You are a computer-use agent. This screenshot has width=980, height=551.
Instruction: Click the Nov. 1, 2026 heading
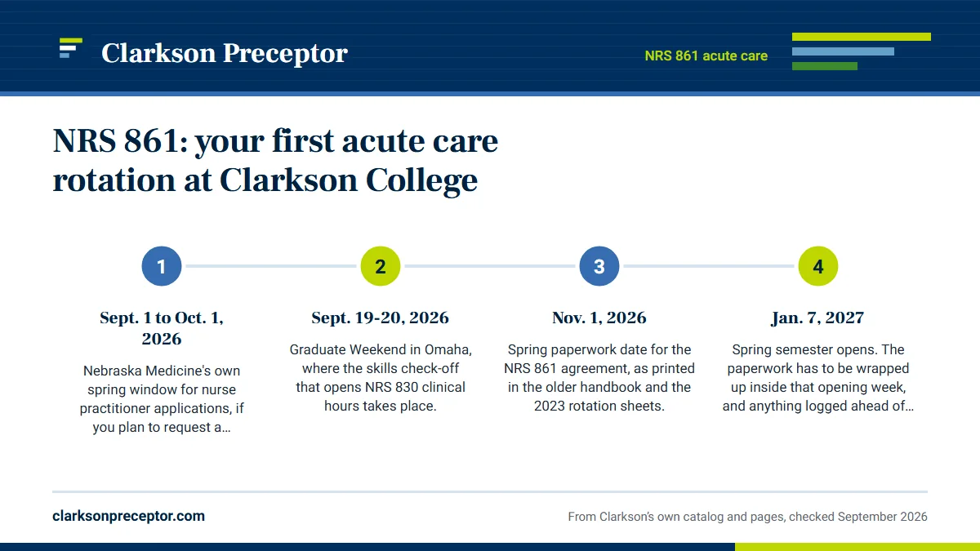599,318
